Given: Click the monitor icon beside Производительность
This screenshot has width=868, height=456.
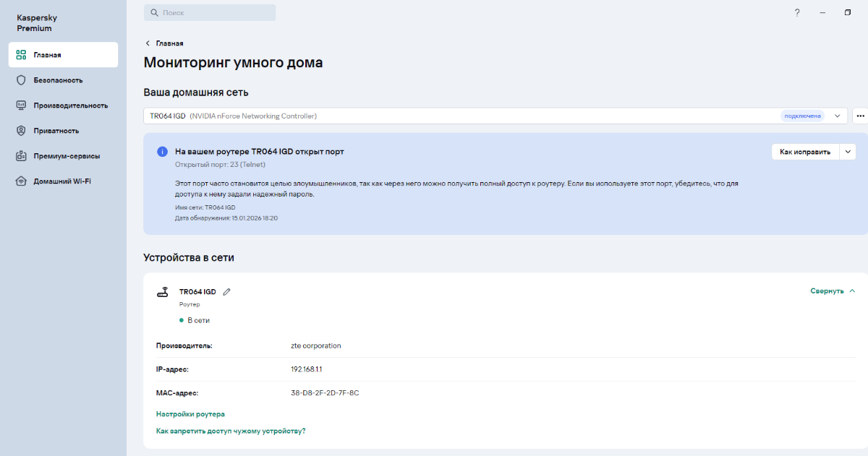Looking at the screenshot, I should point(21,106).
